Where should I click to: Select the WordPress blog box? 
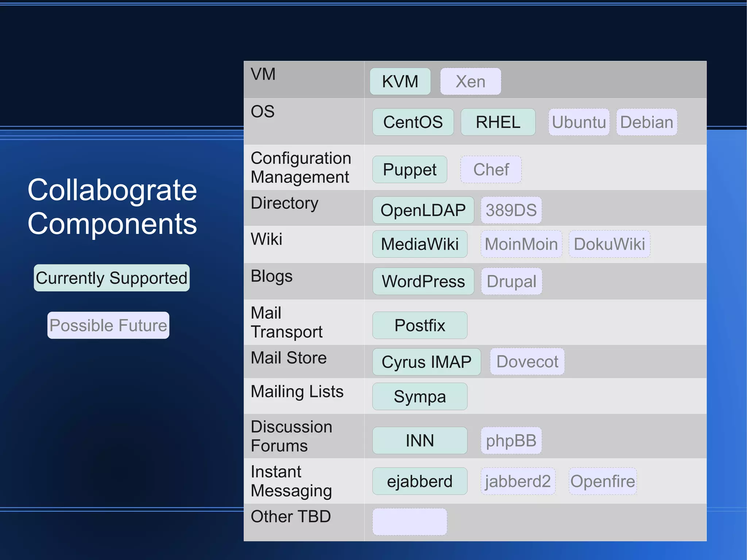[423, 281]
